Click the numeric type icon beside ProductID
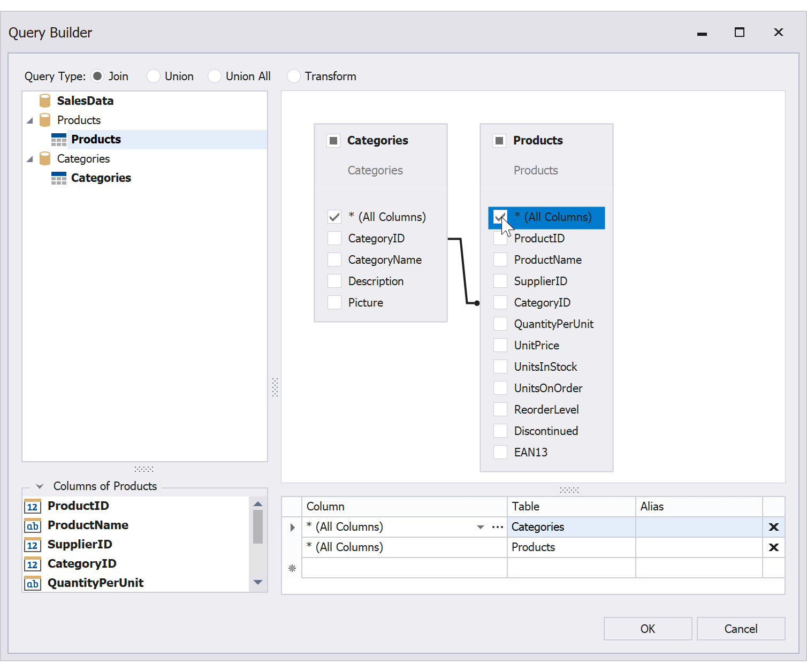 pos(32,506)
